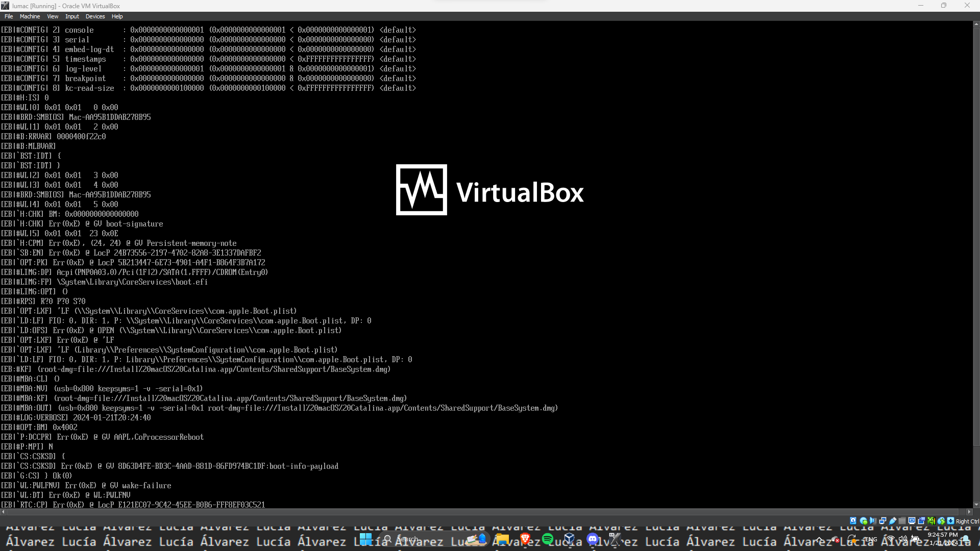Open the USB devices status icon
This screenshot has height=551, width=980.
coord(892,521)
